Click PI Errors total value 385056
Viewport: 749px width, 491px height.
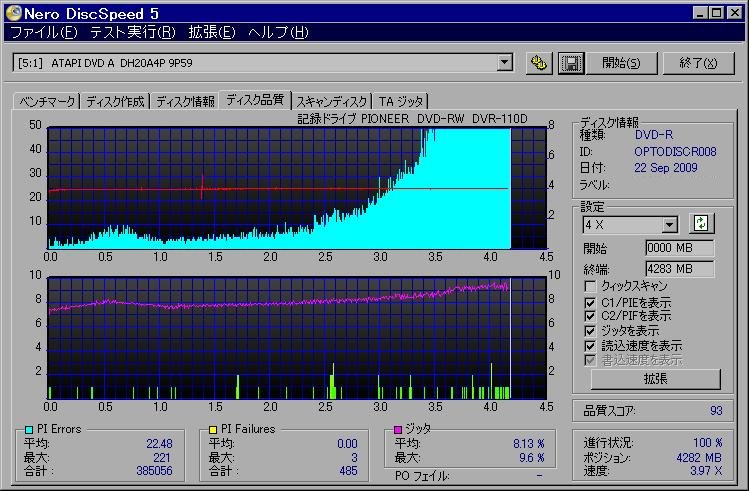pos(154,471)
